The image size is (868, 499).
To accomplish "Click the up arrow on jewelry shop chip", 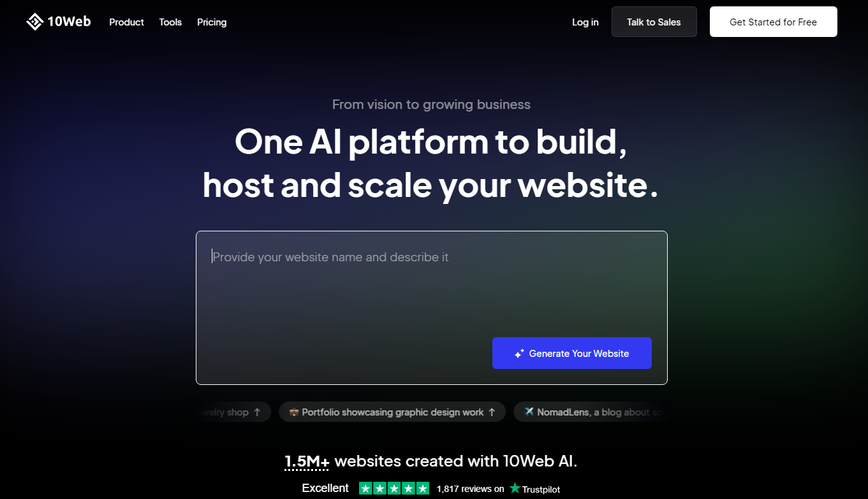I will pos(257,412).
